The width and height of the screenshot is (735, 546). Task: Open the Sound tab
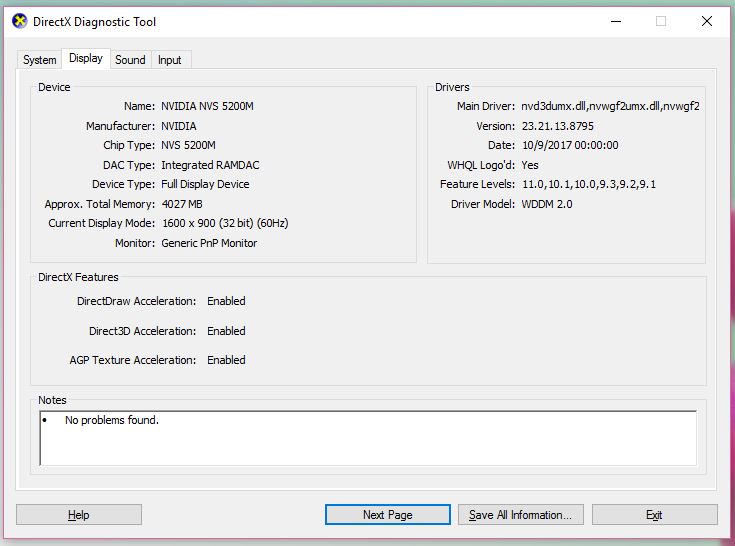pos(130,60)
